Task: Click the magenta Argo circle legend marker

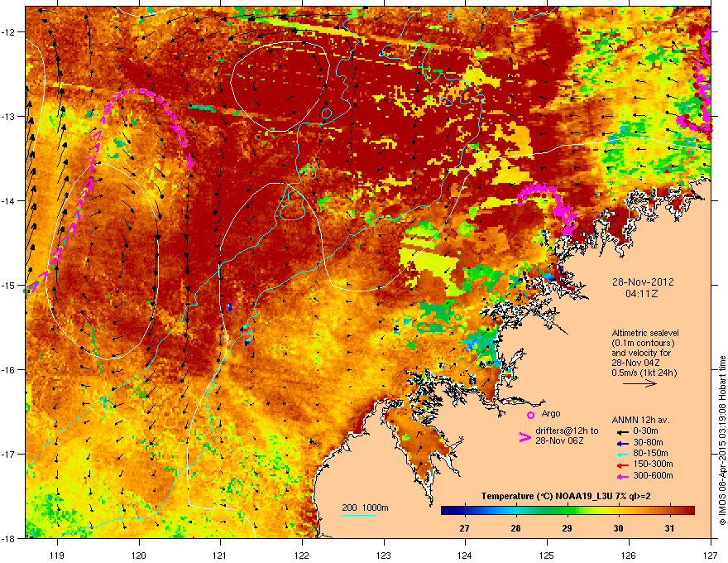Action: coord(530,415)
